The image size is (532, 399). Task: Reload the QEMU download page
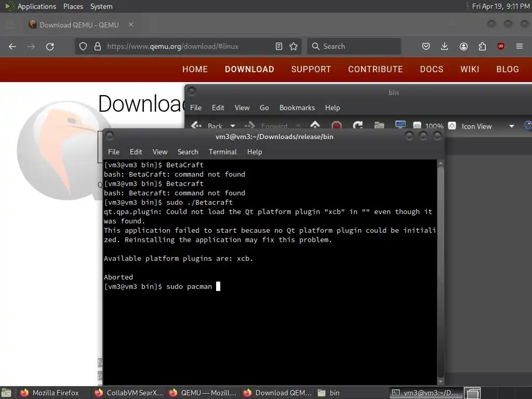pyautogui.click(x=50, y=46)
